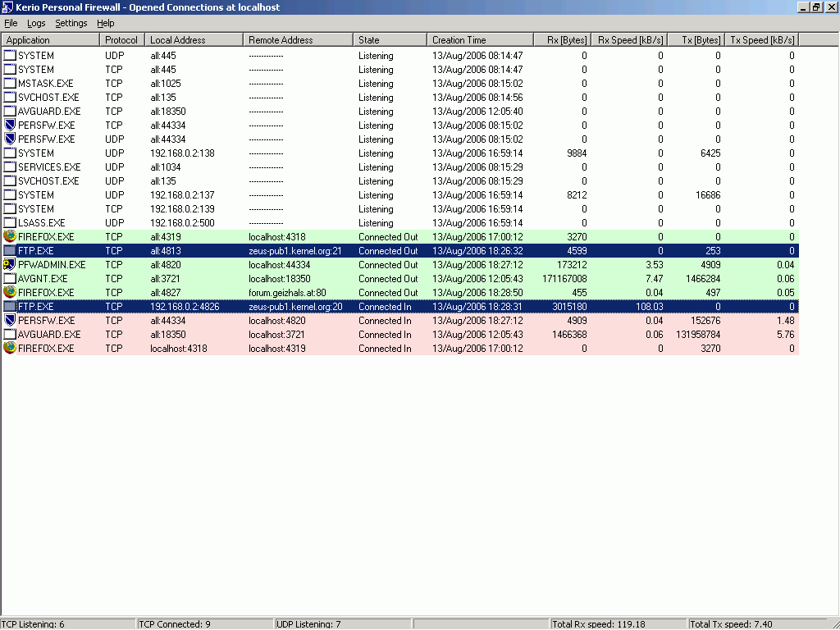Image resolution: width=840 pixels, height=630 pixels.
Task: Click the Tx bytes value 16686
Action: 708,195
